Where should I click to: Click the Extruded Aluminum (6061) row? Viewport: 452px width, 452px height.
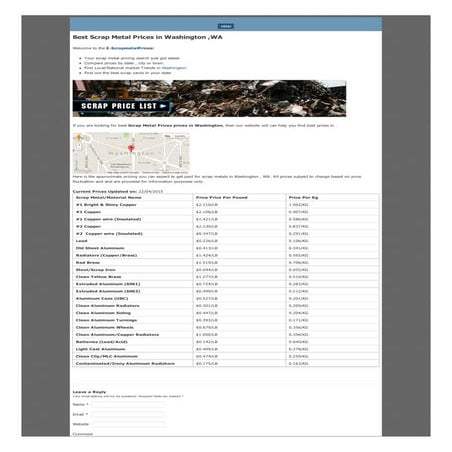coord(226,284)
